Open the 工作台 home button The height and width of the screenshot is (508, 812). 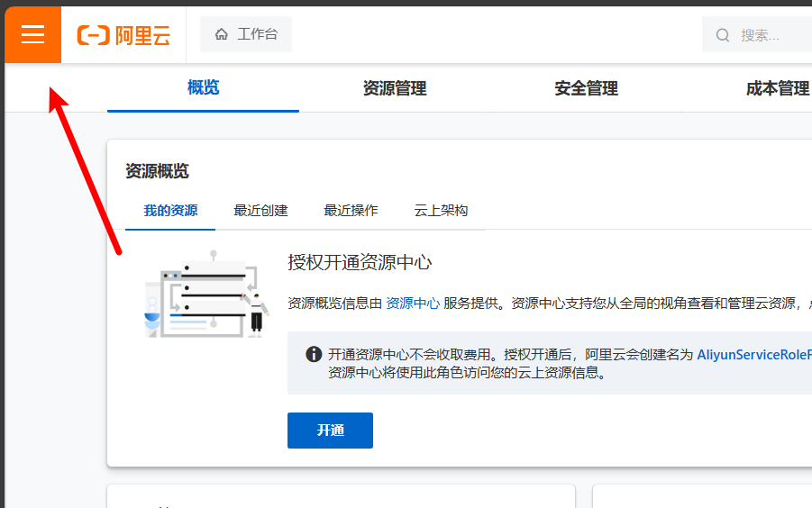[246, 34]
